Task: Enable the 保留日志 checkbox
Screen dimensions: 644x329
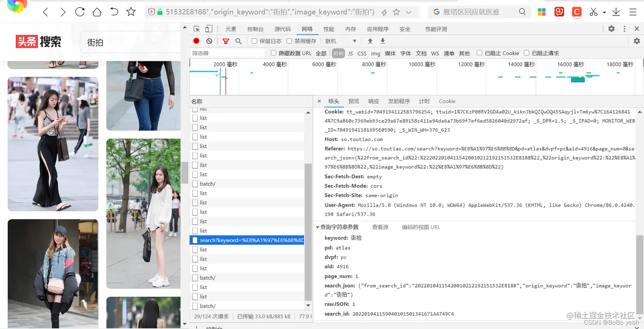Action: pos(254,41)
